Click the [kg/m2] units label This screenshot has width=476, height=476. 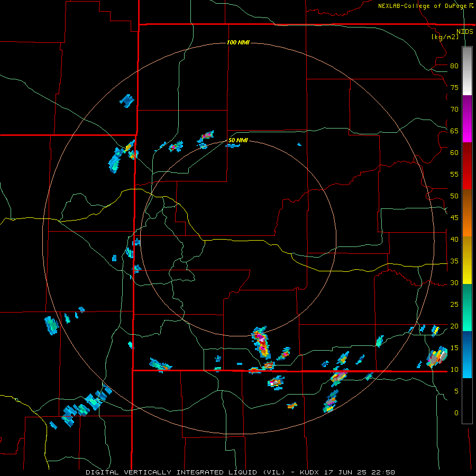(x=445, y=37)
